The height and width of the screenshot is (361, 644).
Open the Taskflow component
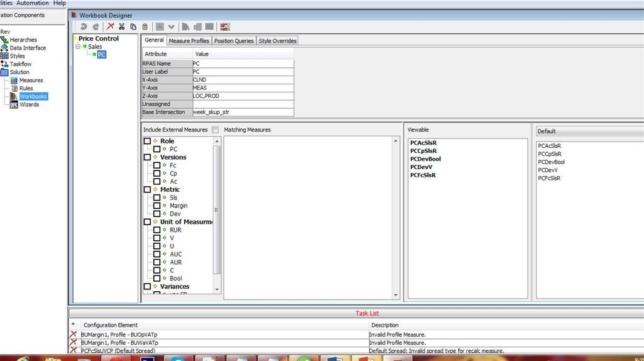20,64
